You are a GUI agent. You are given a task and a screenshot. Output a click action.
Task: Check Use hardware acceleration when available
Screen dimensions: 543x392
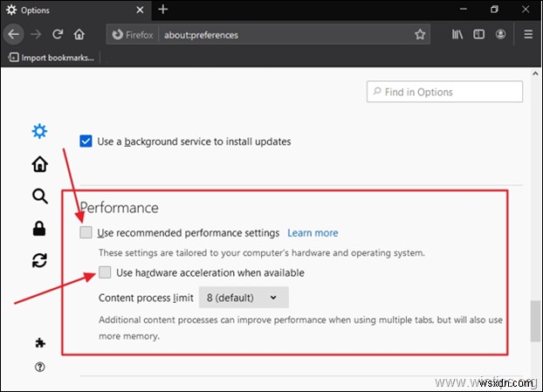tap(106, 272)
